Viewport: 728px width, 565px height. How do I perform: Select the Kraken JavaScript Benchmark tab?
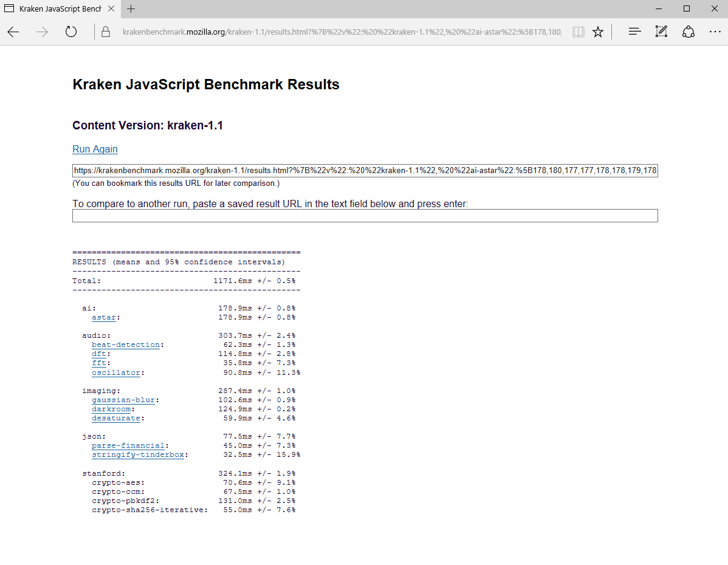pyautogui.click(x=60, y=9)
